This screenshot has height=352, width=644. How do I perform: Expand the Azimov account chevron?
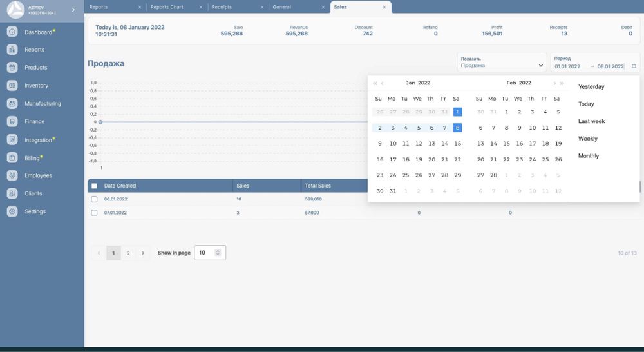click(x=73, y=10)
